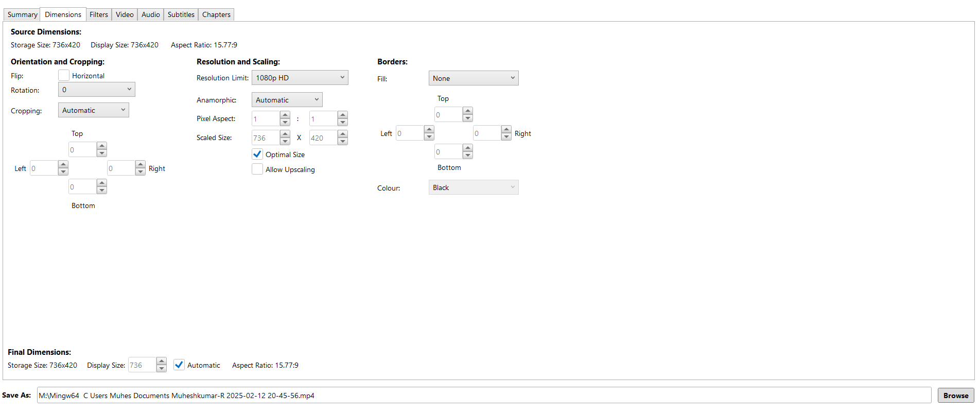The image size is (980, 412).
Task: Click the Browse button
Action: tap(956, 396)
